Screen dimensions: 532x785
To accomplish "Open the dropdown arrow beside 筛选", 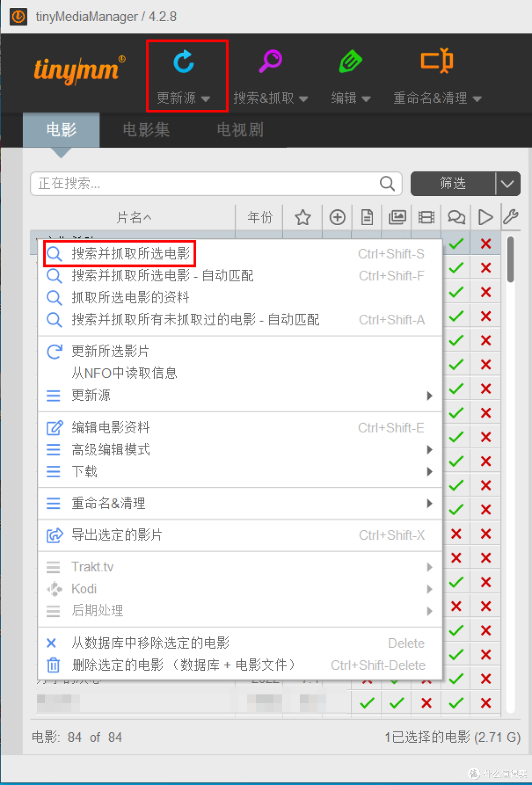I will pyautogui.click(x=508, y=184).
